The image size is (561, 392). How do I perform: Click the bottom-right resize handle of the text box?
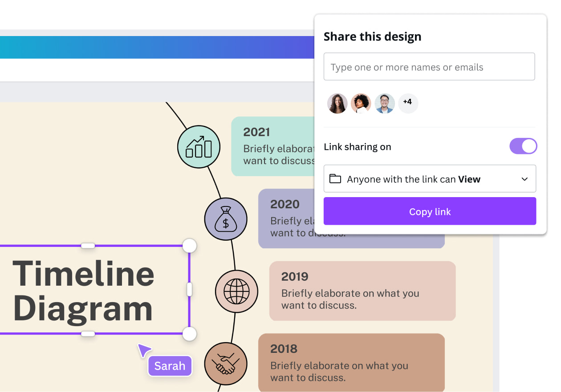click(x=190, y=334)
